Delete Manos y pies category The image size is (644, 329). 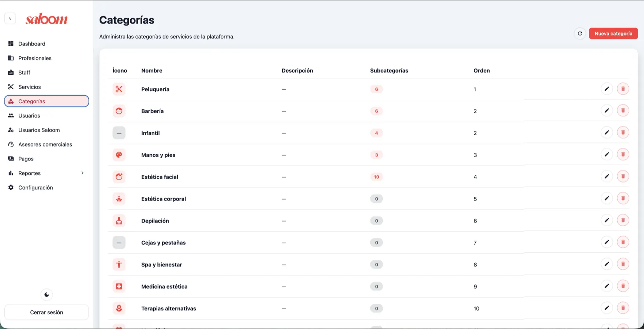pyautogui.click(x=623, y=154)
